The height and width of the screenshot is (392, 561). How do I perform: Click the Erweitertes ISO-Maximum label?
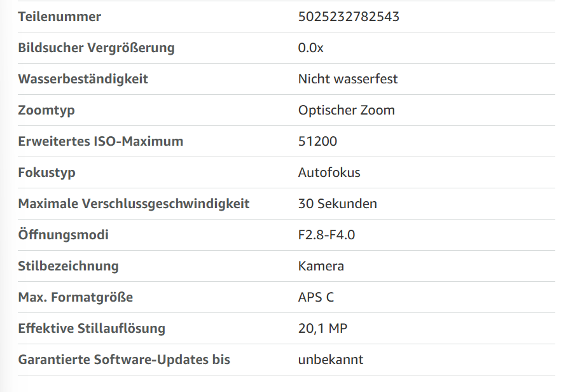coord(100,141)
